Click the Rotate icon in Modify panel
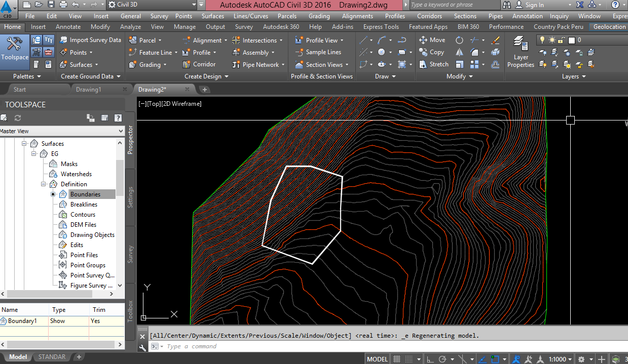This screenshot has width=628, height=364. click(x=460, y=40)
